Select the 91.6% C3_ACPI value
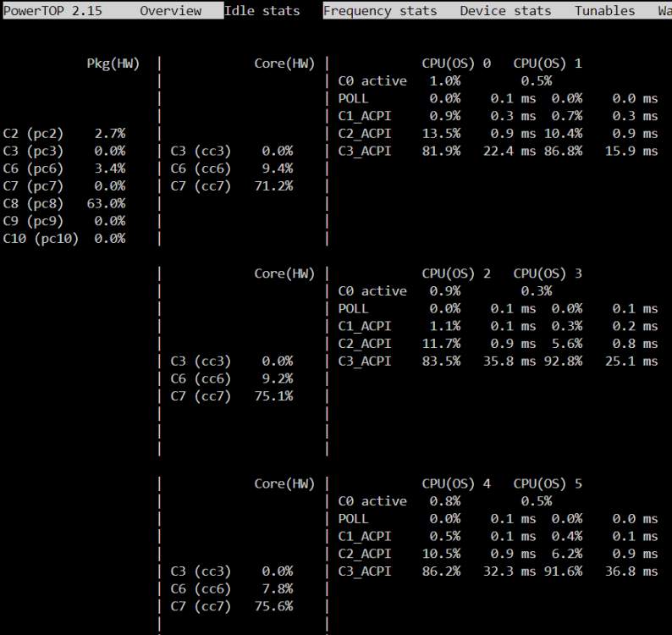 click(x=563, y=571)
